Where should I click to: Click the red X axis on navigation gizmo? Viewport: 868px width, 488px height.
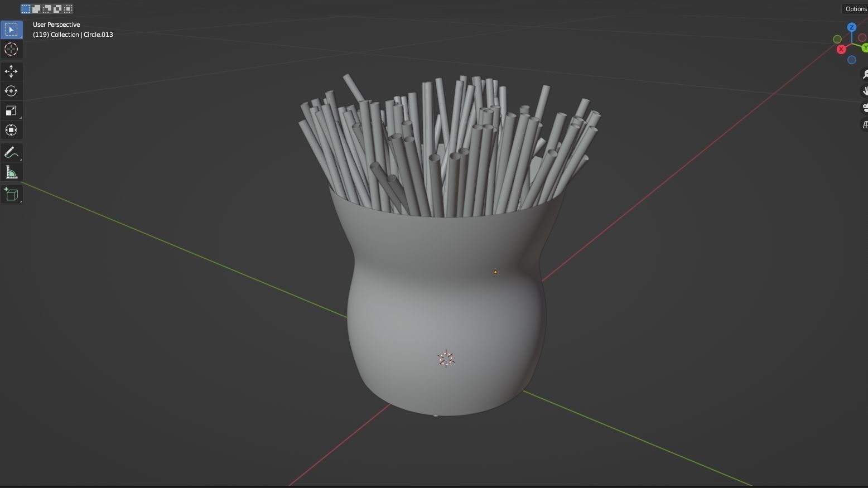click(841, 49)
